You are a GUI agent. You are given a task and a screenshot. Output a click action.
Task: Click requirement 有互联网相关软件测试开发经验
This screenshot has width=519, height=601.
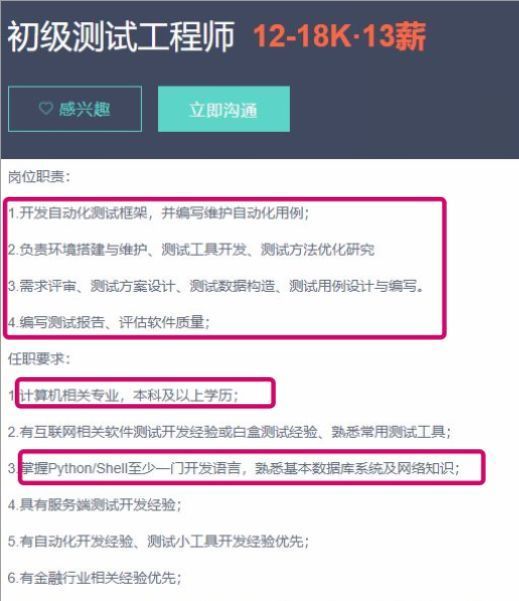(x=229, y=432)
